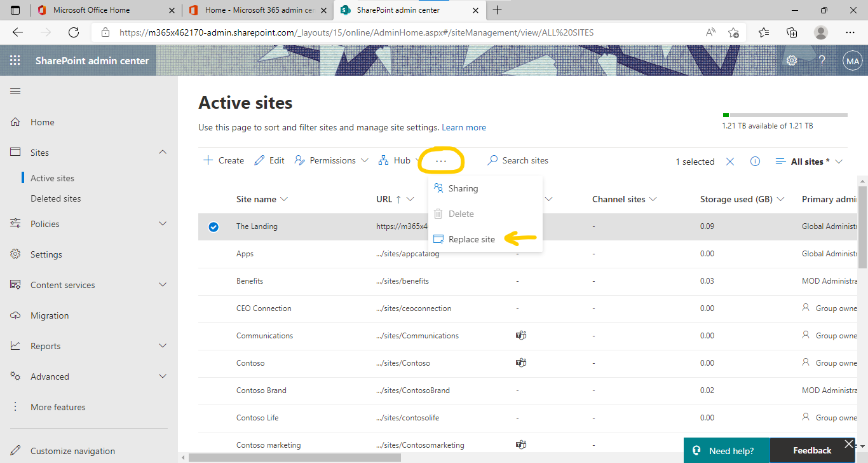The height and width of the screenshot is (463, 868).
Task: Open the circled ellipsis overflow menu
Action: [442, 160]
